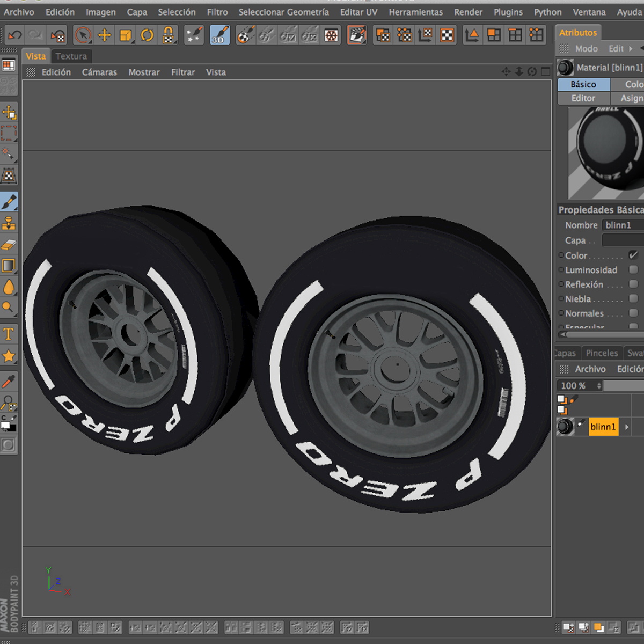Open the Modo menu in Atributos
The width and height of the screenshot is (644, 644).
[587, 49]
